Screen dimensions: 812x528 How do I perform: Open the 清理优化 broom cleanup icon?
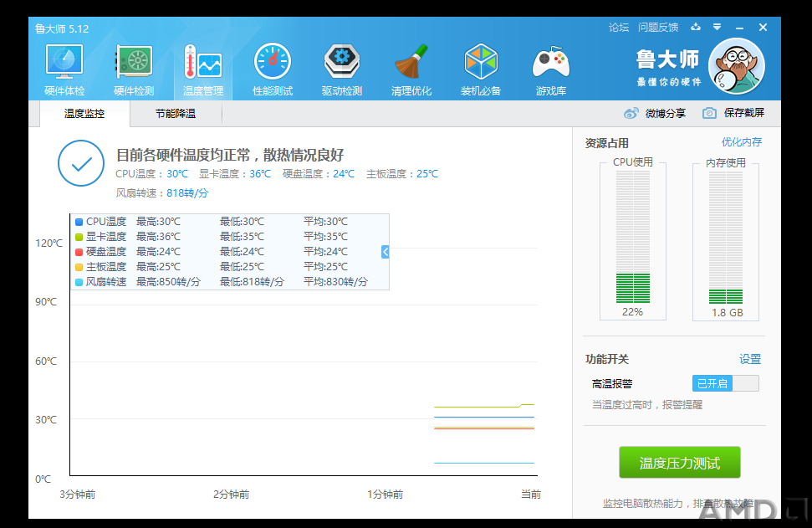tap(411, 70)
